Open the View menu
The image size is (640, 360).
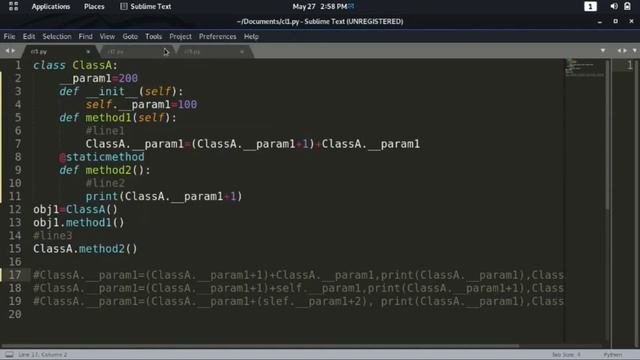coord(107,36)
